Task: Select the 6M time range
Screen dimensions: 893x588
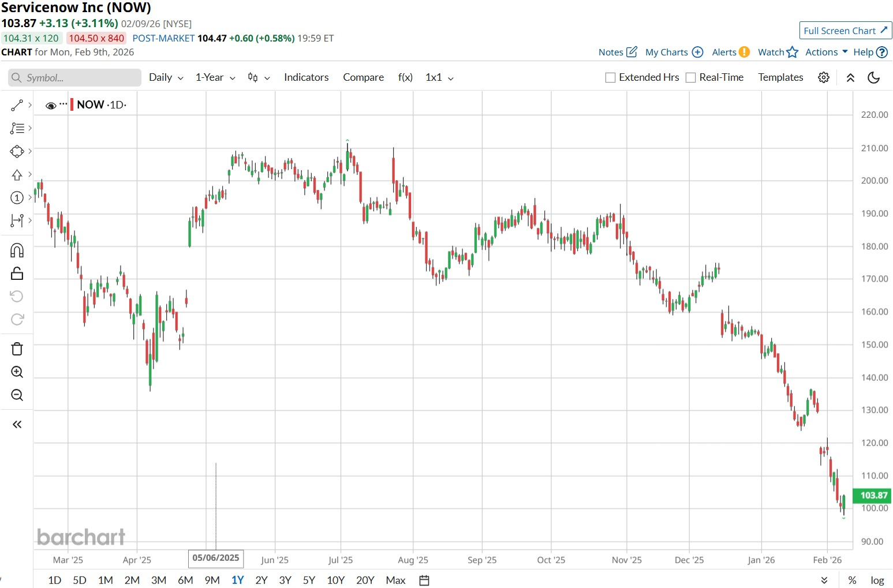Action: coord(185,580)
